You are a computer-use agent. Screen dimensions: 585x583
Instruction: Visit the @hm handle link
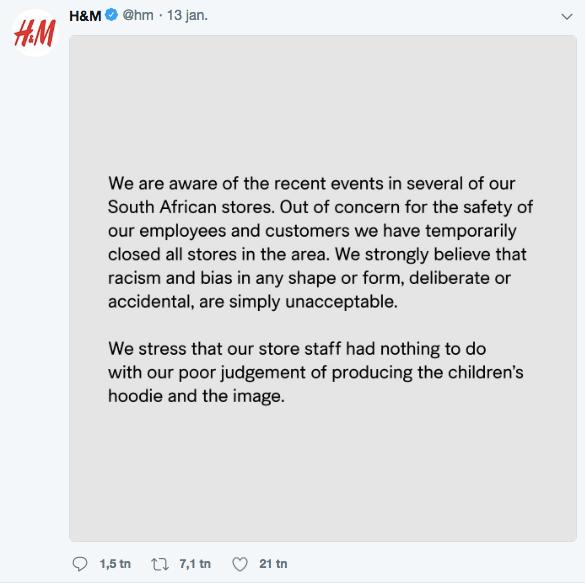coord(138,15)
